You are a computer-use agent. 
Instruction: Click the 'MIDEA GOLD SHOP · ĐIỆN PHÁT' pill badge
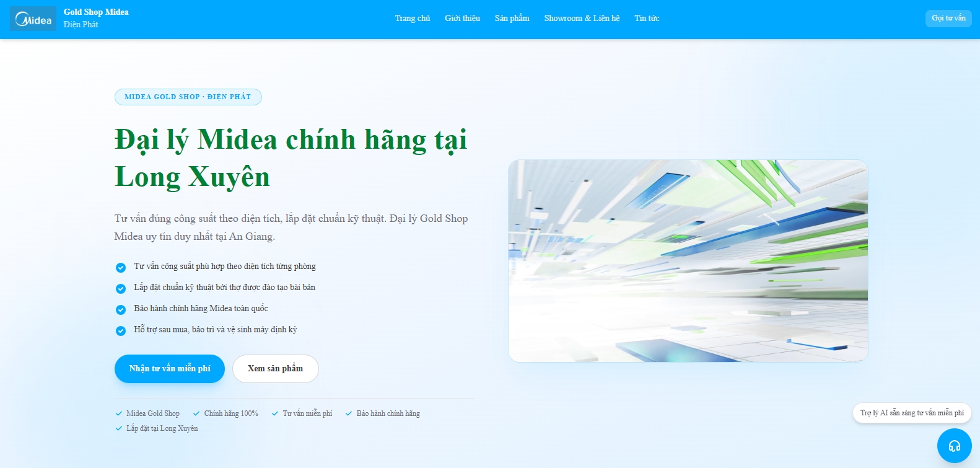point(188,97)
